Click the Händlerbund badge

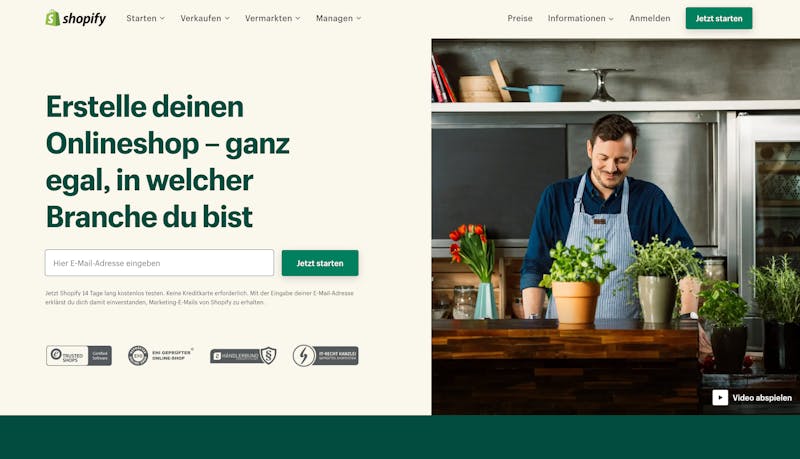[243, 355]
